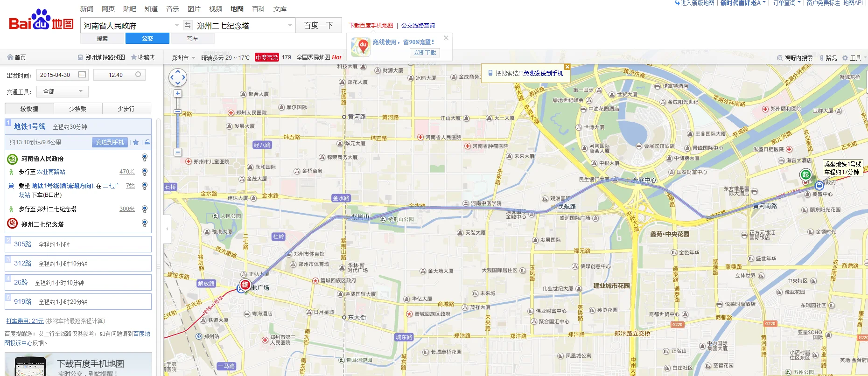868x376 pixels.
Task: Expand 26路 route option
Action: pyautogui.click(x=78, y=282)
